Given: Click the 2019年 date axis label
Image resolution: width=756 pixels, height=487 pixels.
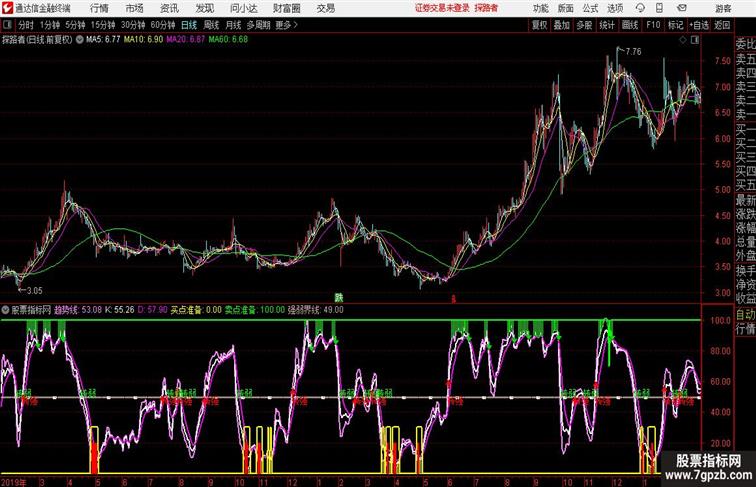Looking at the screenshot, I should click(14, 482).
